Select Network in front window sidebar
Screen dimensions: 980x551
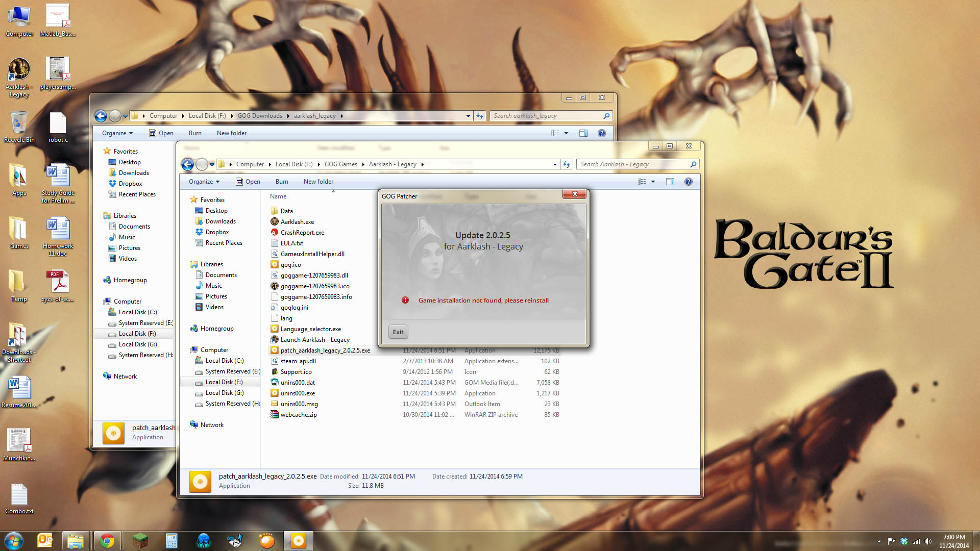[x=212, y=425]
